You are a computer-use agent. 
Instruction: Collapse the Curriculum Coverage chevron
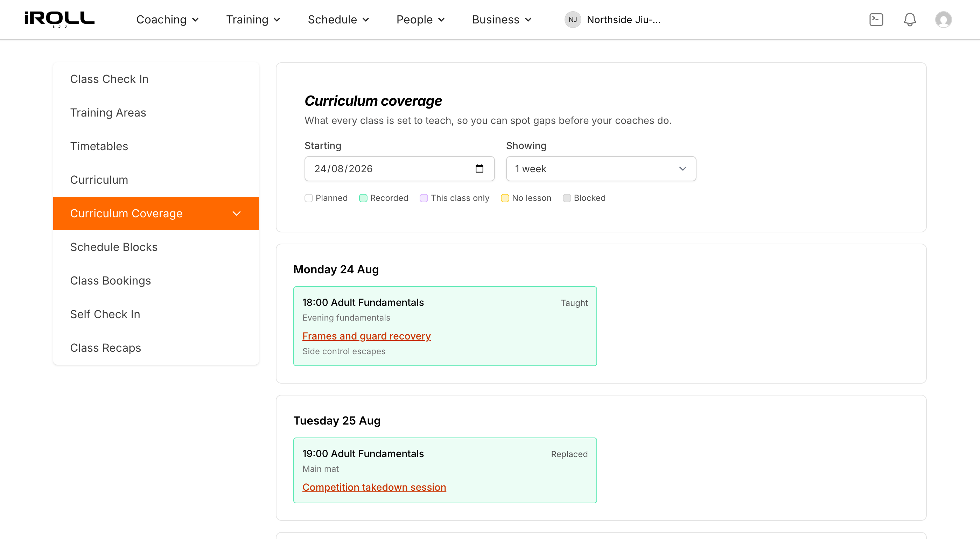coord(237,213)
